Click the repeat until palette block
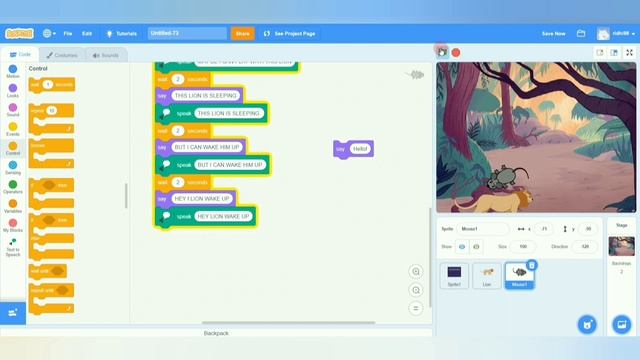 [x=51, y=299]
